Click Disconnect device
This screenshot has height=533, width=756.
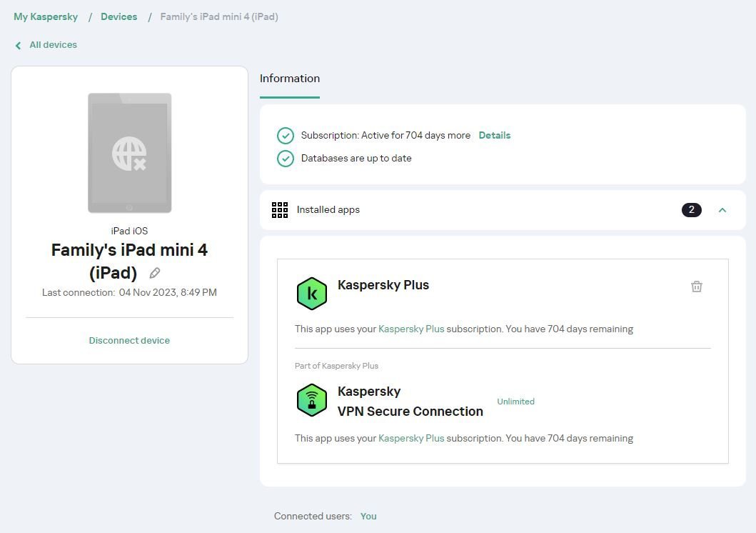[129, 341]
